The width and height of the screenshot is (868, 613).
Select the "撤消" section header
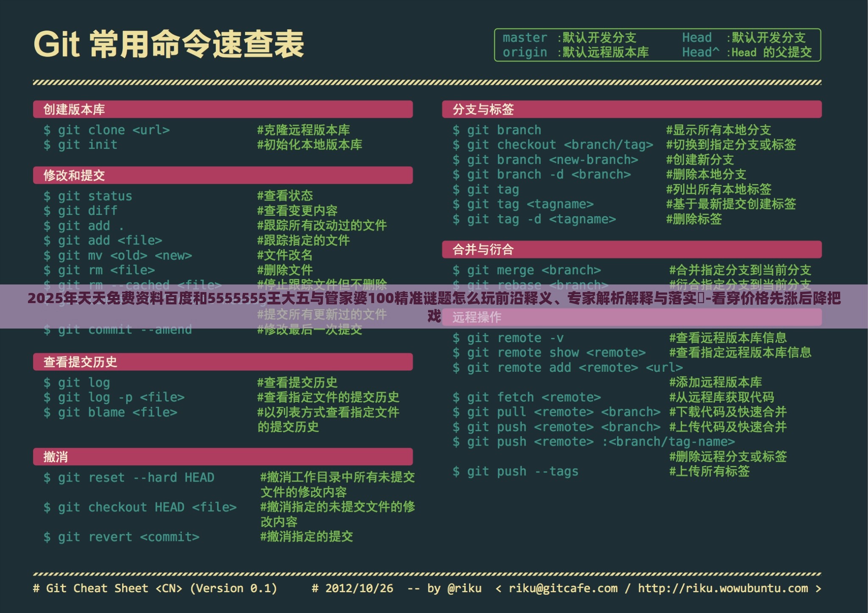(x=223, y=457)
